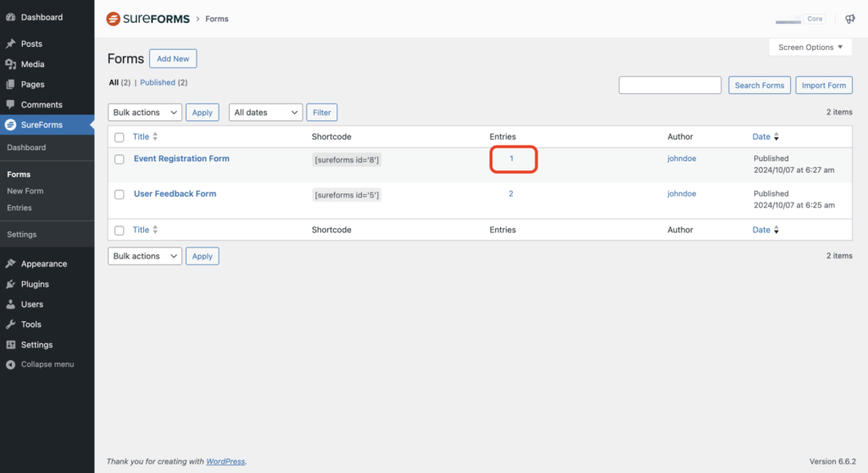Image resolution: width=868 pixels, height=473 pixels.
Task: Click the Add New form button
Action: coord(173,58)
